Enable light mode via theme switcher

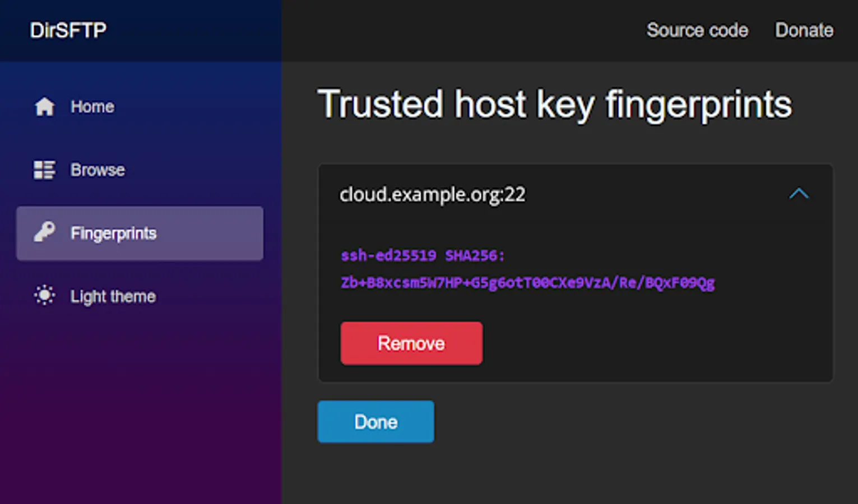[112, 296]
